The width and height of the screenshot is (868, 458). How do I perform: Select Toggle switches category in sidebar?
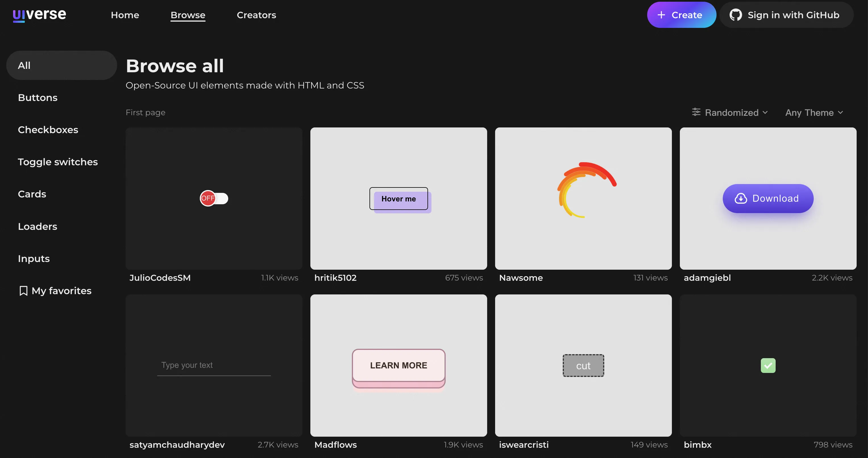coord(58,162)
